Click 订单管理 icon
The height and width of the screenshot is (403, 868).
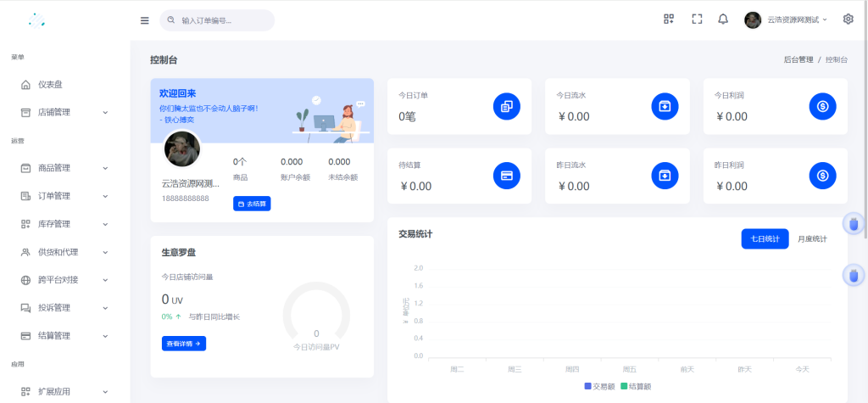pyautogui.click(x=25, y=196)
